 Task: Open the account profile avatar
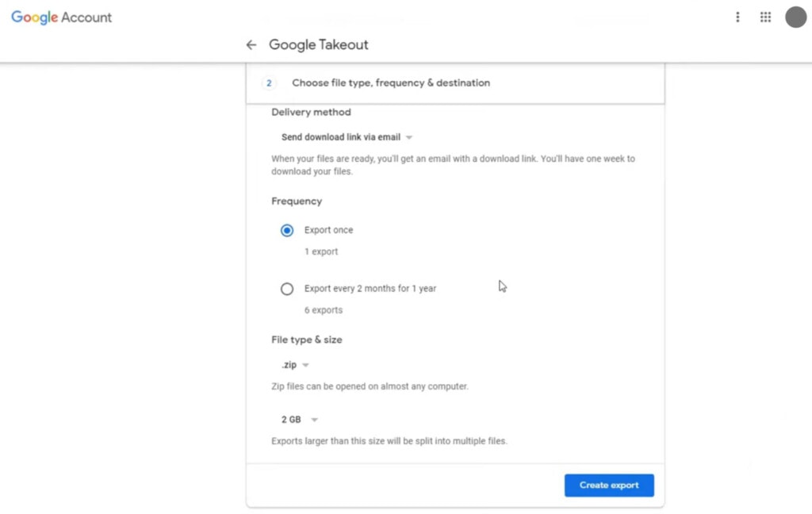(x=795, y=17)
